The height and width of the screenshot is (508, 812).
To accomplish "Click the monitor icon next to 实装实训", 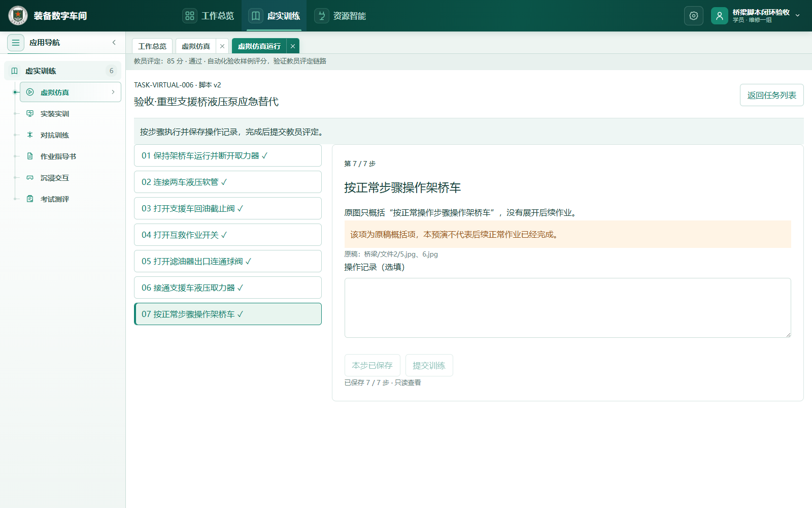I will 30,113.
